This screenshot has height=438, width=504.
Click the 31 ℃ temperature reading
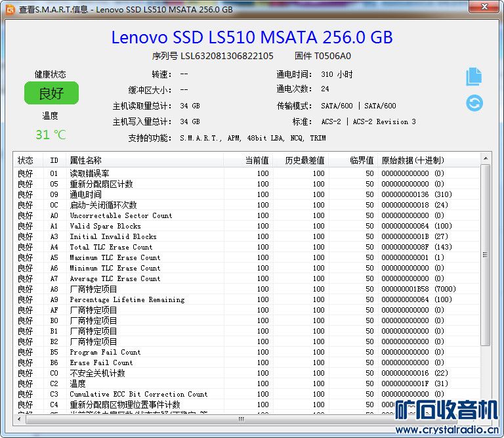pos(51,135)
